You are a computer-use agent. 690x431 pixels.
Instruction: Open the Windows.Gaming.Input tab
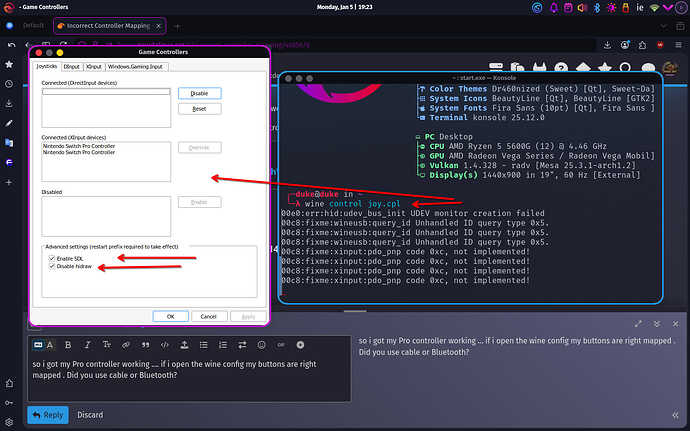pos(136,67)
